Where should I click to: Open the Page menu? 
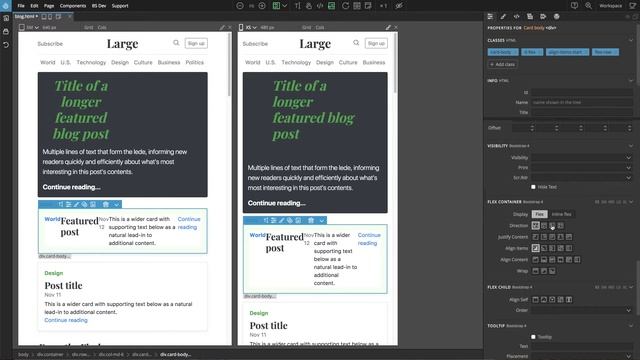tap(49, 6)
